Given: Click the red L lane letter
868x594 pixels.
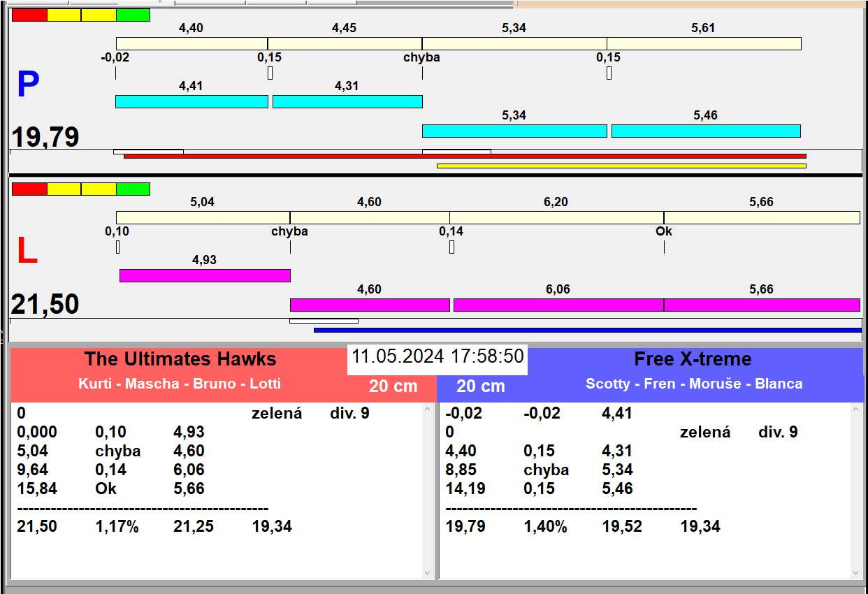Looking at the screenshot, I should [x=27, y=252].
